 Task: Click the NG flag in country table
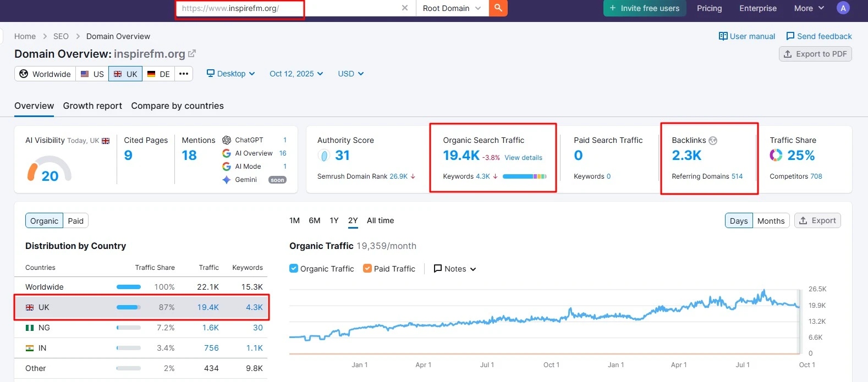30,328
